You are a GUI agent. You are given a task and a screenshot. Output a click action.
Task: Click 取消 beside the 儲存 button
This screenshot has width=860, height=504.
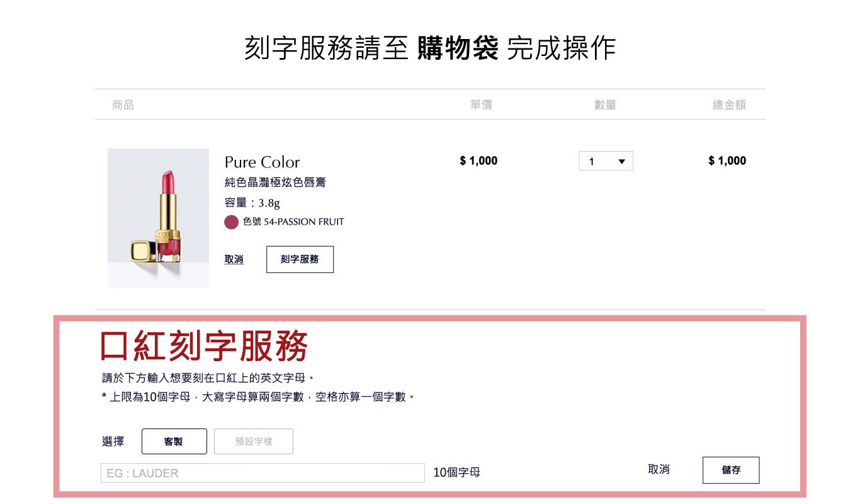(659, 469)
